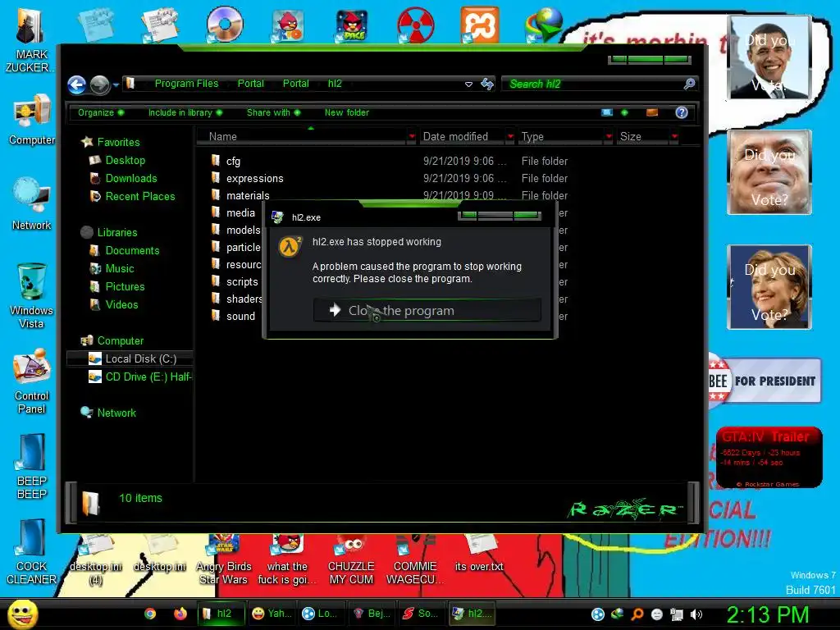This screenshot has height=630, width=840.
Task: Open Size column filter dropdown
Action: (x=674, y=137)
